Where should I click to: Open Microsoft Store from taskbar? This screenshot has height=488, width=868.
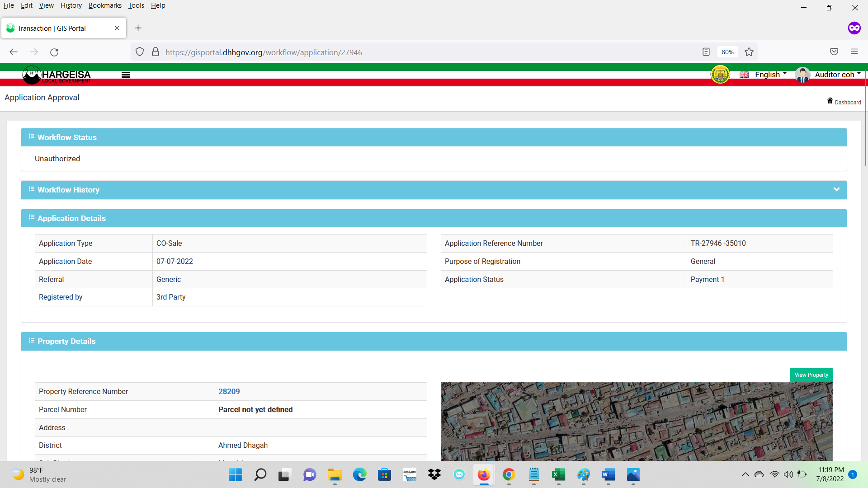click(384, 474)
